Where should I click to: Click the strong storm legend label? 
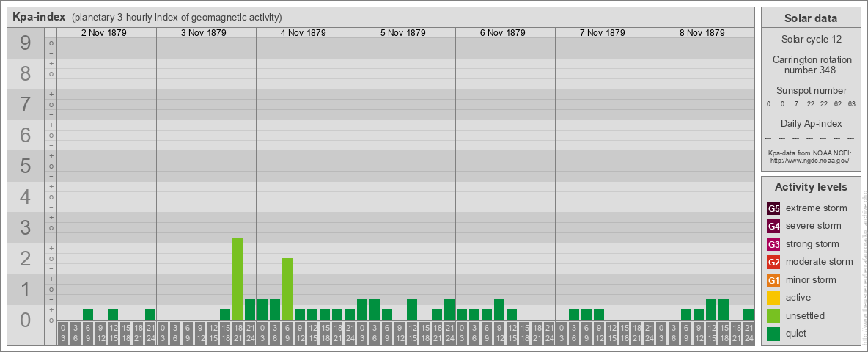(812, 244)
